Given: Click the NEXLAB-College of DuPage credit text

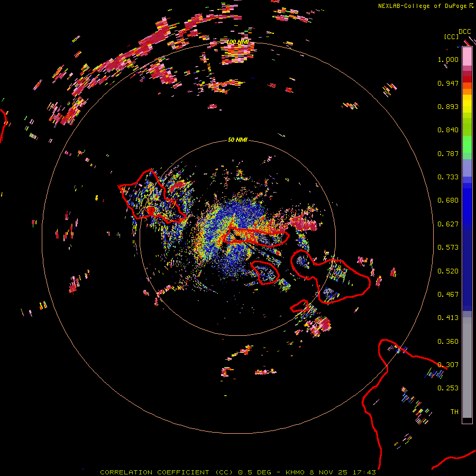Looking at the screenshot, I should [422, 6].
